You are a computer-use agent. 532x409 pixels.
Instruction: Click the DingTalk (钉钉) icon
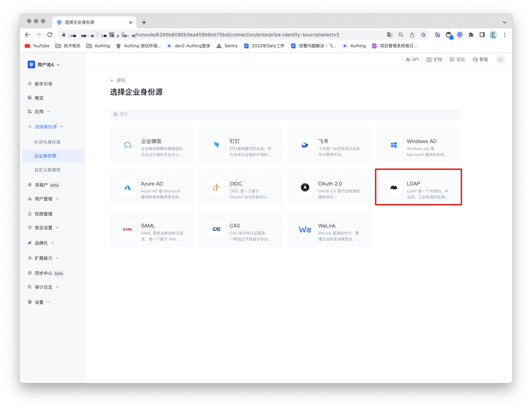pyautogui.click(x=216, y=145)
